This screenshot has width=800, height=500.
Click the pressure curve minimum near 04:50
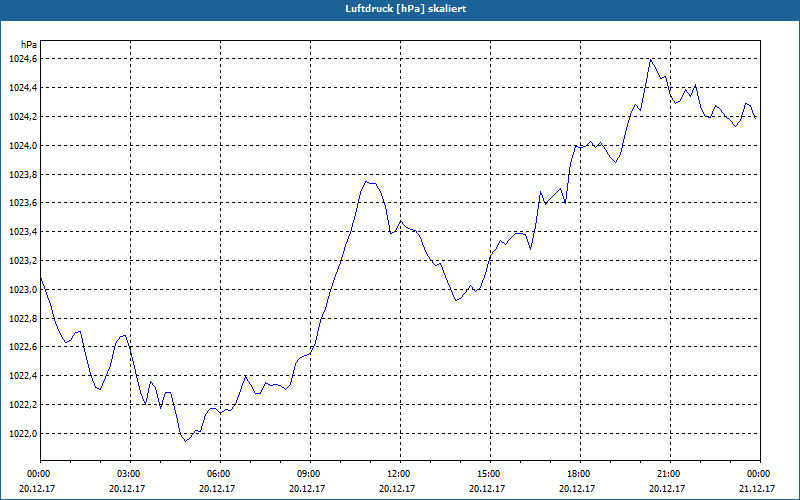[x=186, y=441]
